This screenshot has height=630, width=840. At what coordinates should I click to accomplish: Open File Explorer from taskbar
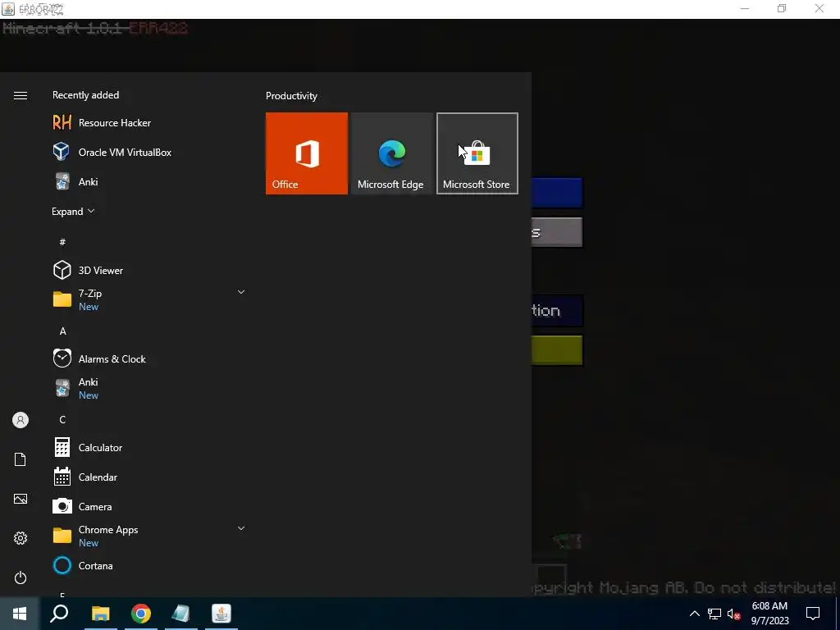pyautogui.click(x=100, y=614)
